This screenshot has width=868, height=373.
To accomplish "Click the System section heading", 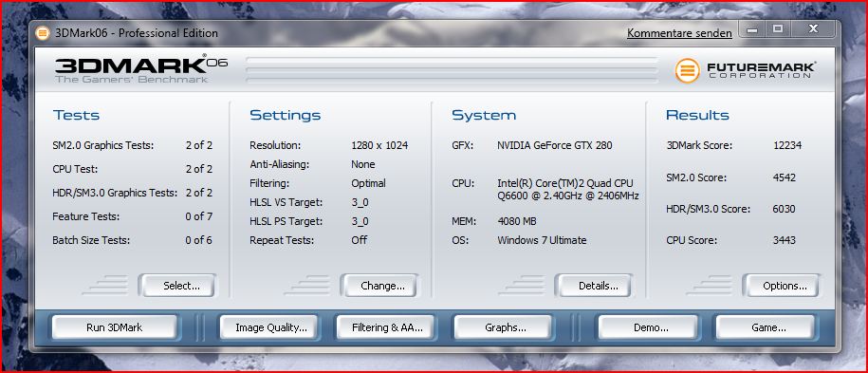I will 484,115.
